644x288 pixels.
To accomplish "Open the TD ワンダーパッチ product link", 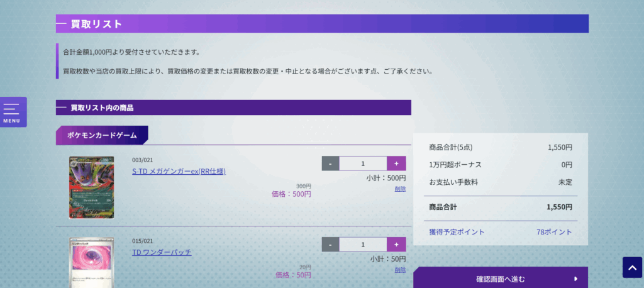I will pos(162,252).
